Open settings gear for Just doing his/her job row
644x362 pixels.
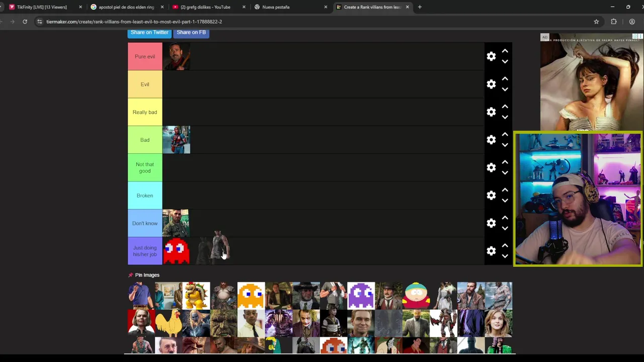click(491, 251)
